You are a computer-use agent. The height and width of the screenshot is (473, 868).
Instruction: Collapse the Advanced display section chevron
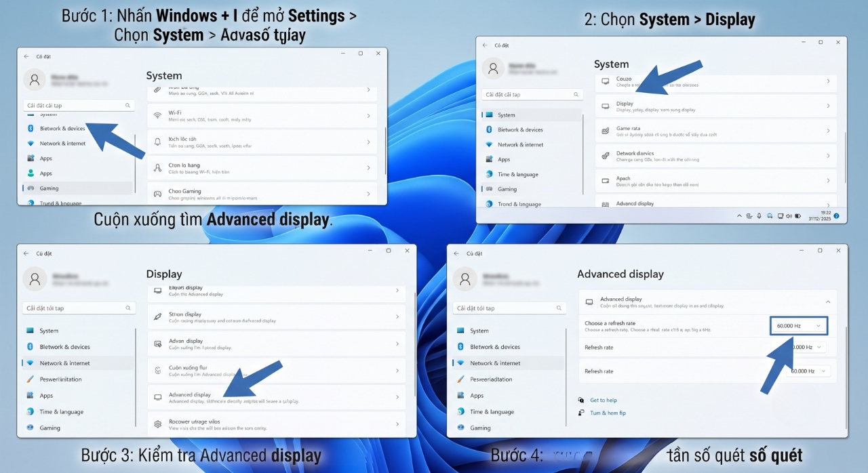(827, 302)
